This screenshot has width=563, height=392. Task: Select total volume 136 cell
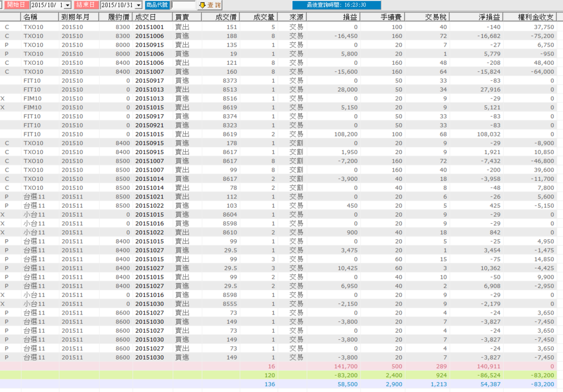click(269, 384)
